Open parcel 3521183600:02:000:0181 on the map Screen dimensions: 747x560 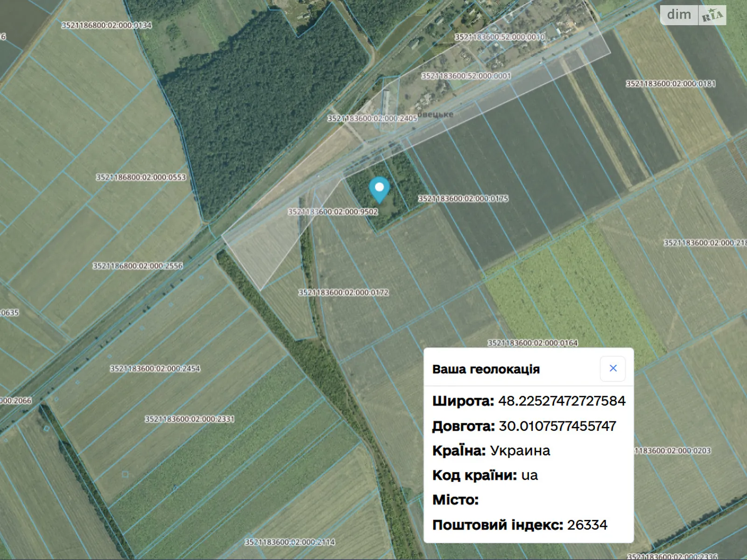tap(670, 84)
